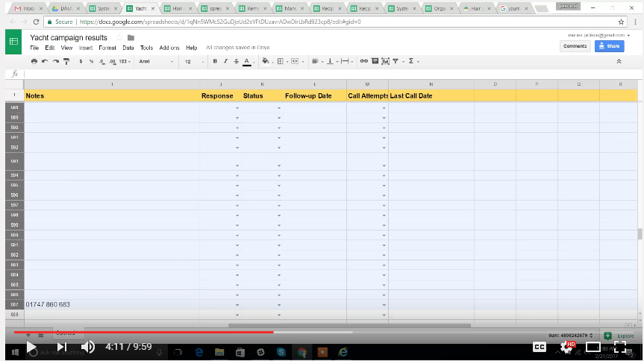Mute the video using the speaker icon
The image size is (644, 361).
(87, 347)
